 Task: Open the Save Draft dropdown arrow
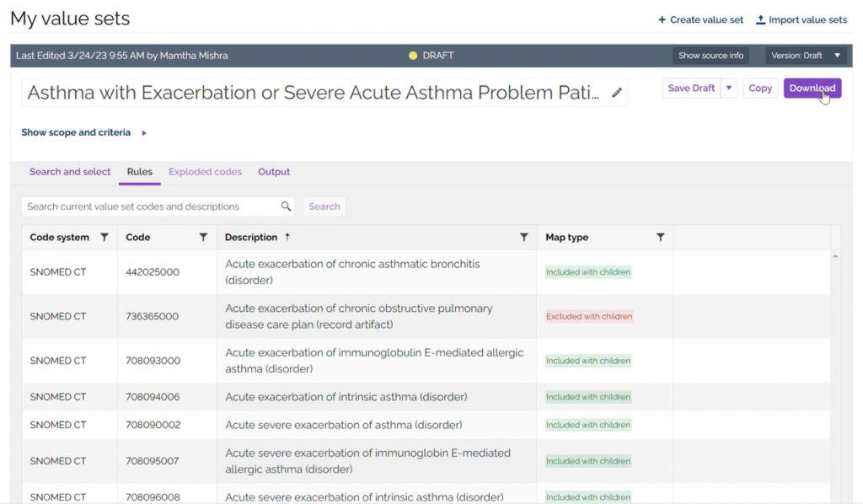click(x=729, y=88)
